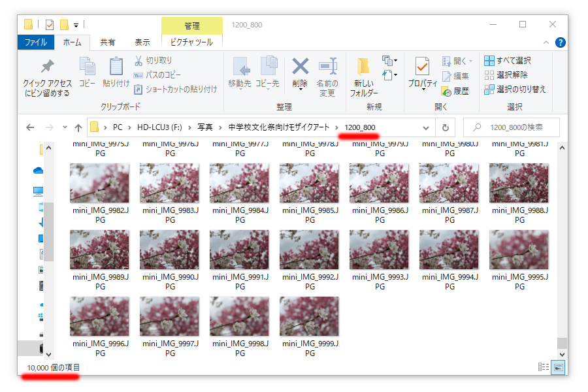
Task: Select thumbnail mini_IMG_9992.JPG
Action: 309,250
